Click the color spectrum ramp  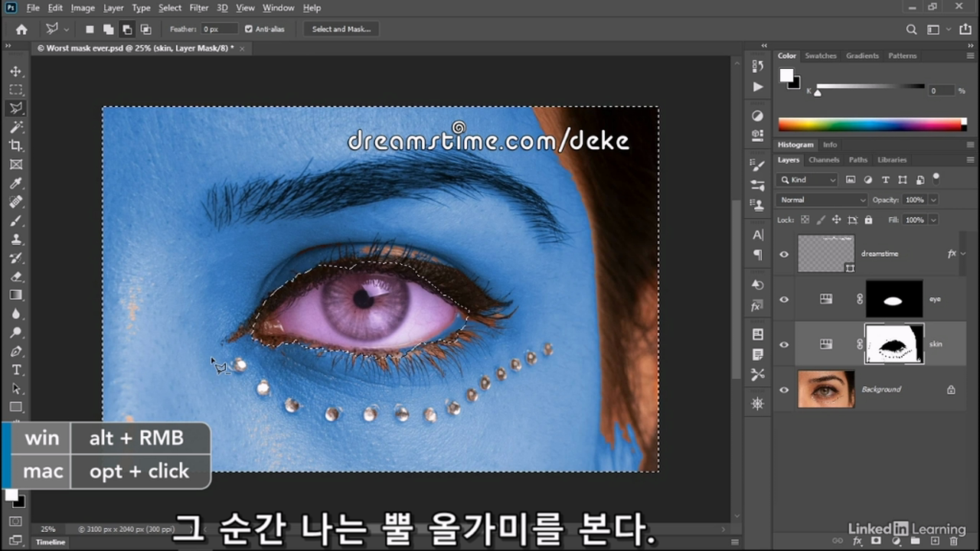[x=871, y=124]
